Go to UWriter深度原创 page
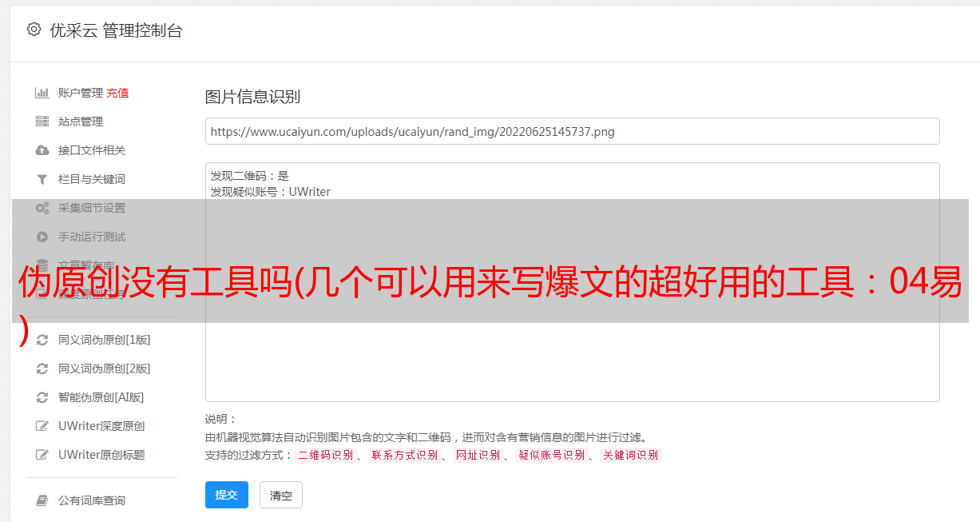The height and width of the screenshot is (522, 980). (101, 426)
